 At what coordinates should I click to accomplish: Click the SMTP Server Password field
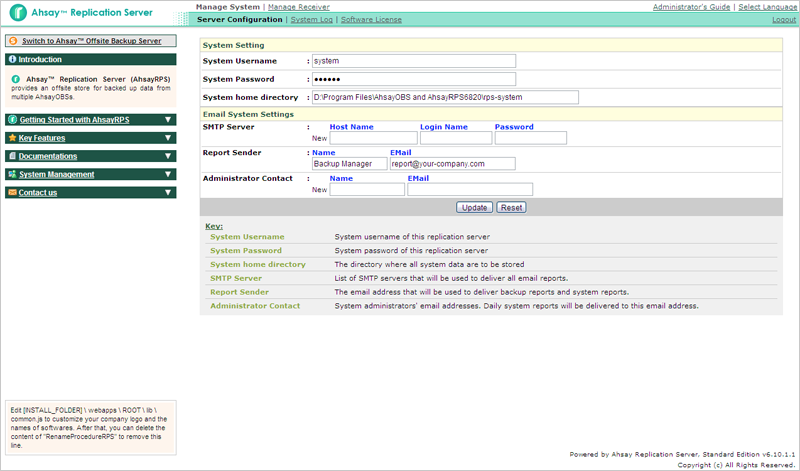(x=531, y=138)
